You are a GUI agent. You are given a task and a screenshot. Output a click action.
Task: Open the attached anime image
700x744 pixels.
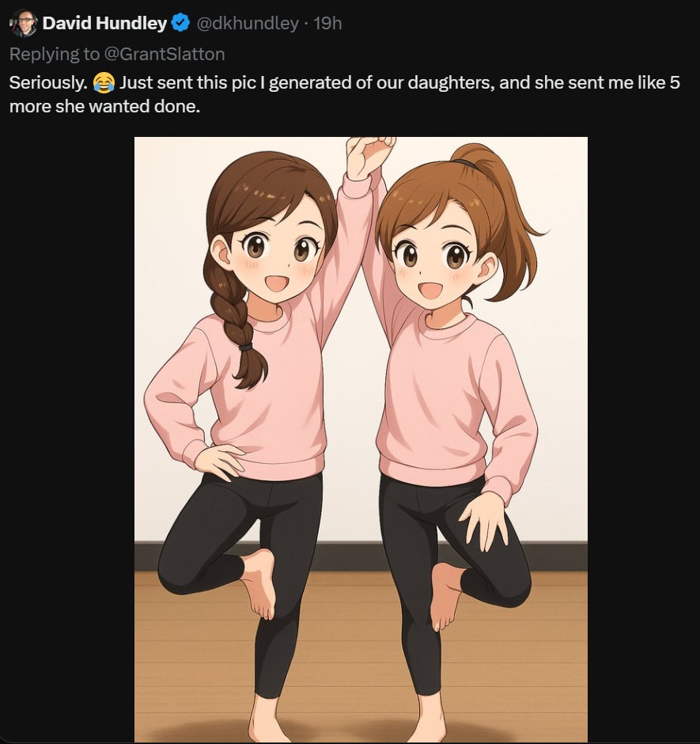(361, 439)
